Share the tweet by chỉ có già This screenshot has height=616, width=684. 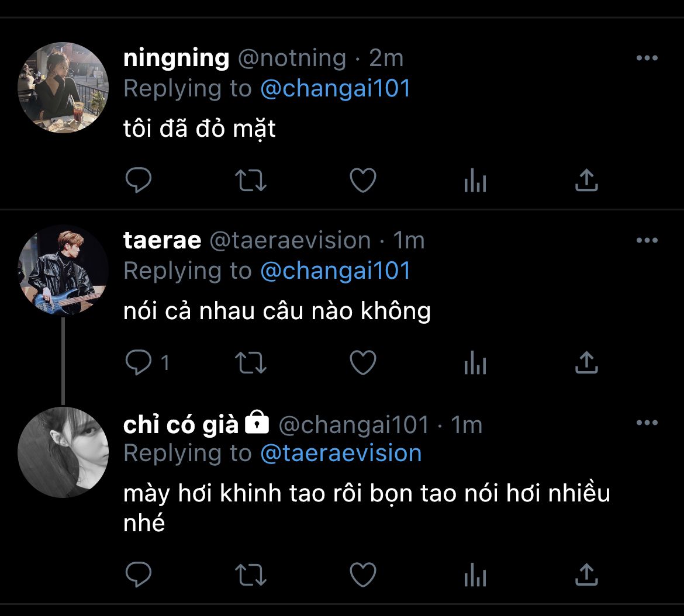[586, 575]
